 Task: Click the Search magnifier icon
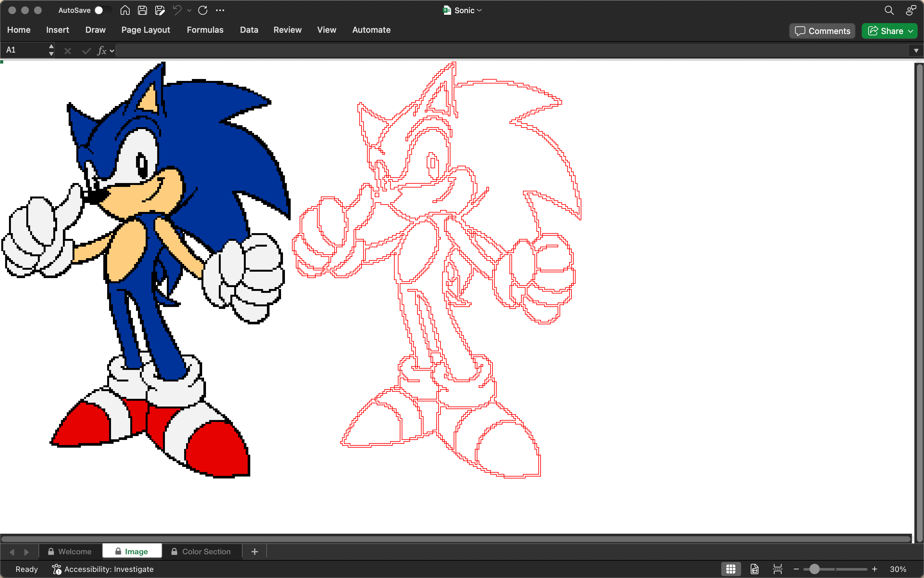pyautogui.click(x=889, y=10)
